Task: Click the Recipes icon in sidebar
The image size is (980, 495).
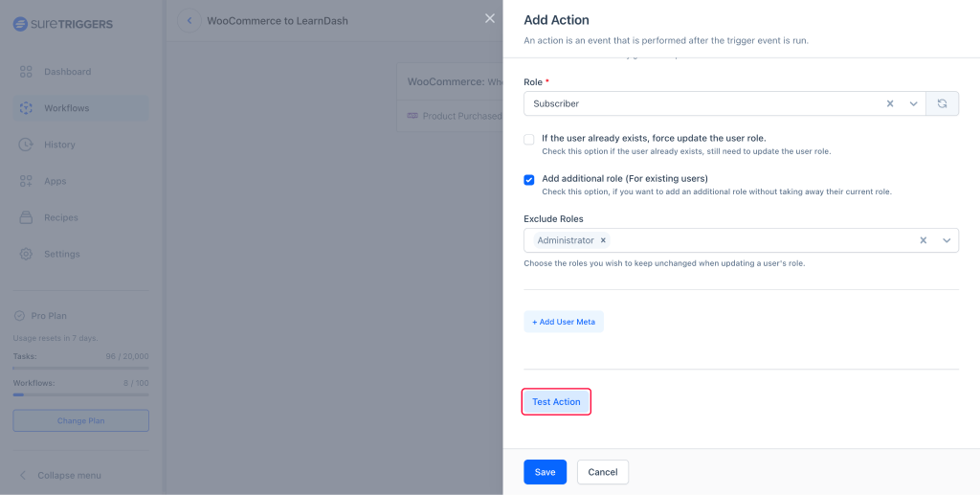Action: click(26, 217)
